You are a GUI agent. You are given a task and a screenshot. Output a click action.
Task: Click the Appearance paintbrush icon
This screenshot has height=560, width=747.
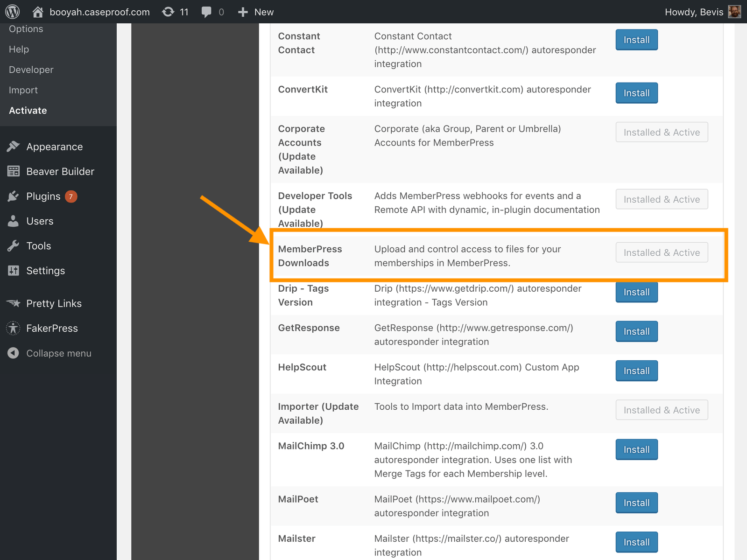[14, 147]
